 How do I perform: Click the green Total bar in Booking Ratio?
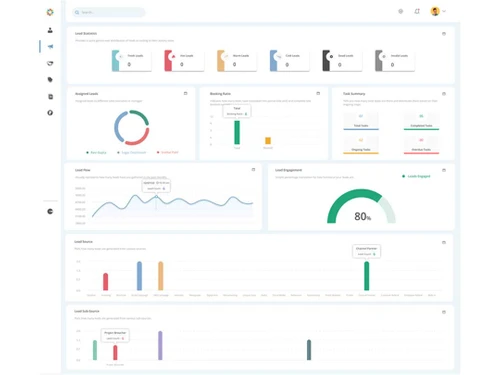237,132
